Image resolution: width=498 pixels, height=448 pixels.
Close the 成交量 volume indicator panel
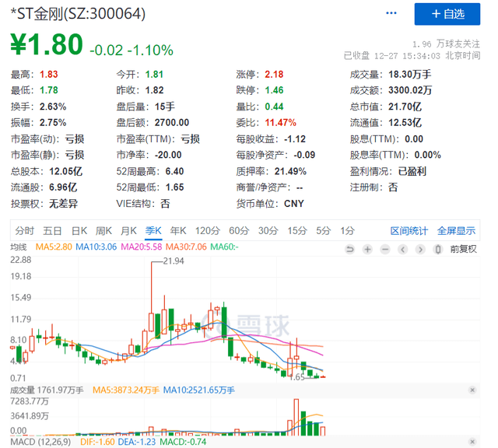(472, 390)
